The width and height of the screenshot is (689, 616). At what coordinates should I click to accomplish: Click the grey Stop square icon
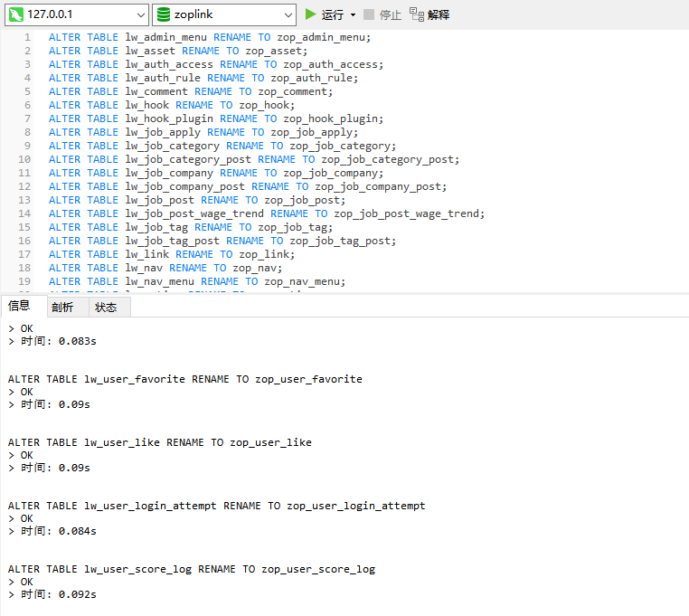(368, 14)
